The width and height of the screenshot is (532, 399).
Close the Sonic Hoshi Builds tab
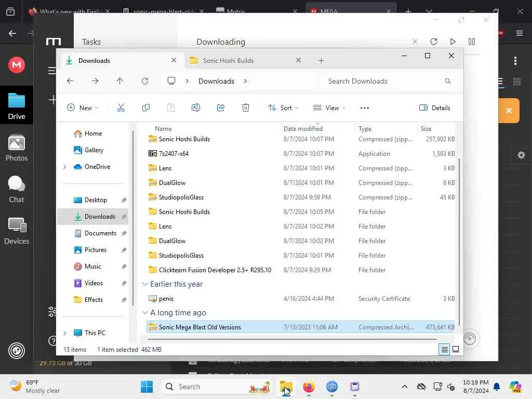tap(298, 60)
